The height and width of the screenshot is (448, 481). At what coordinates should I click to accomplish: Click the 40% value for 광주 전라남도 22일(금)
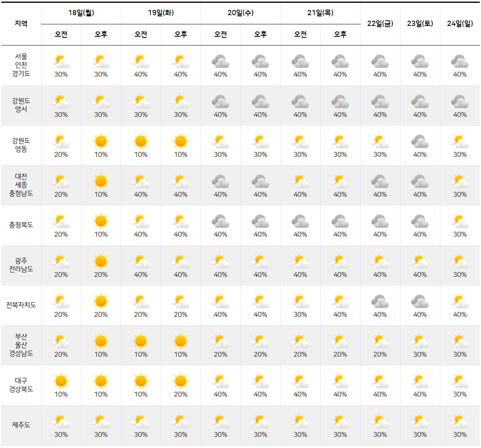[380, 274]
